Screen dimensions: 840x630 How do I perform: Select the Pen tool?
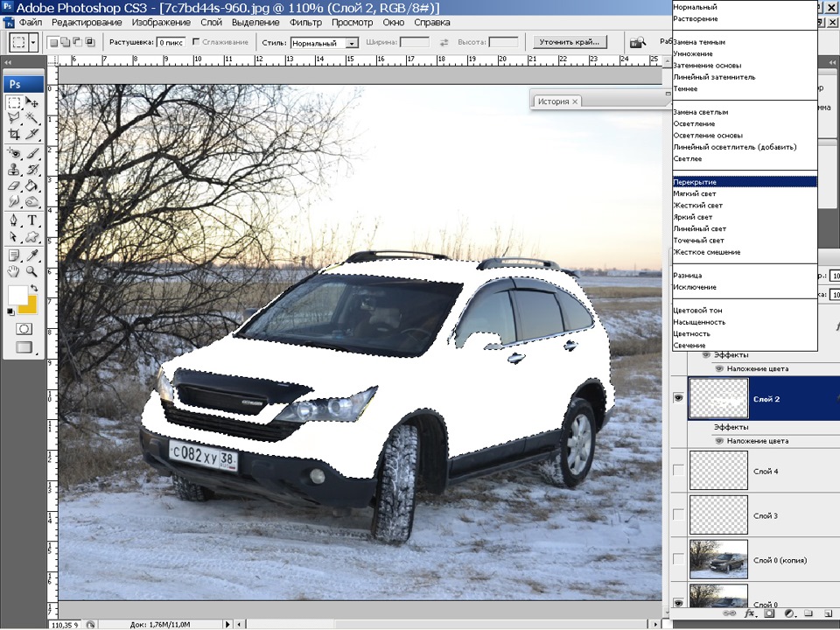tap(14, 220)
